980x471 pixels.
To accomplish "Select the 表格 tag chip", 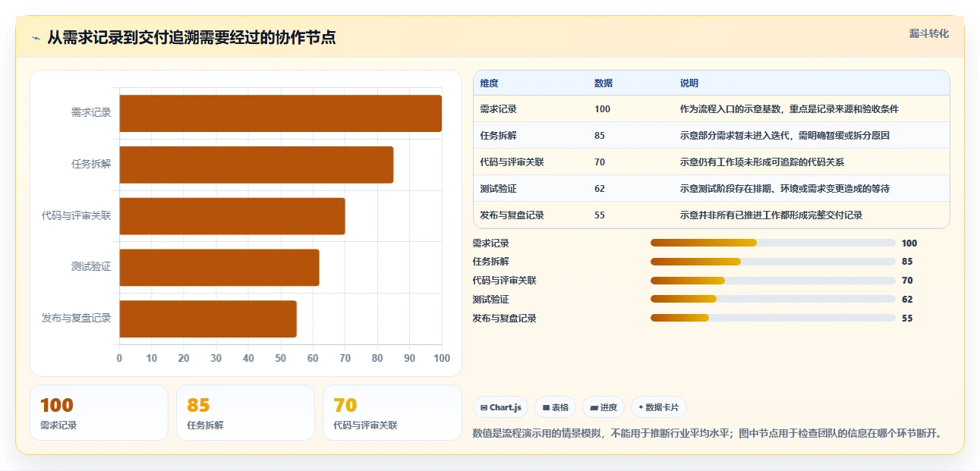I will [555, 407].
